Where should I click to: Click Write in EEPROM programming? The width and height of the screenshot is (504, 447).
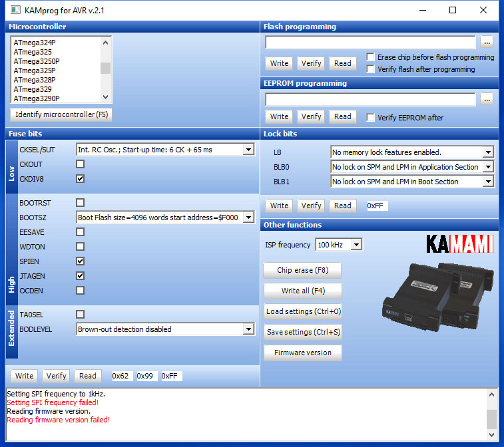tap(279, 116)
